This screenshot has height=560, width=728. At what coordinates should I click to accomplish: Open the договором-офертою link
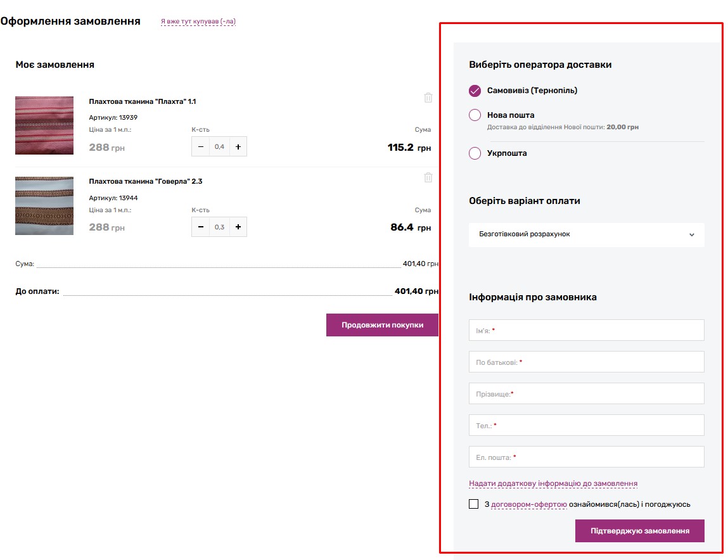[x=529, y=504]
